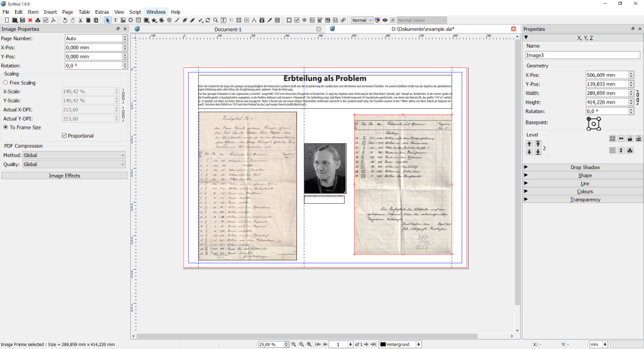644x349 pixels.
Task: Send item to bottom level
Action: (538, 152)
